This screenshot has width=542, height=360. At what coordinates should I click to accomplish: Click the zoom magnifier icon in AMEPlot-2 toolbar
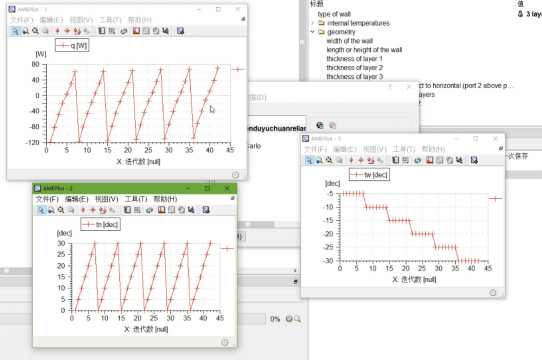51,210
